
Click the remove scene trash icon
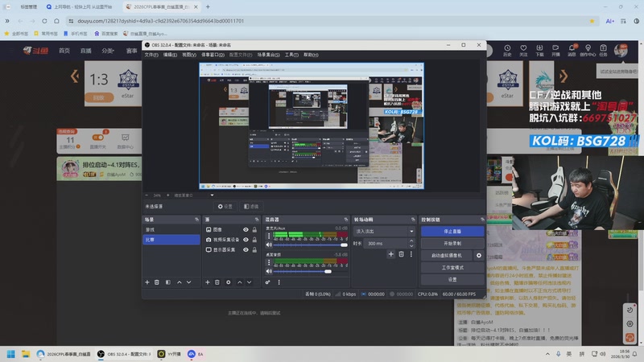click(157, 282)
